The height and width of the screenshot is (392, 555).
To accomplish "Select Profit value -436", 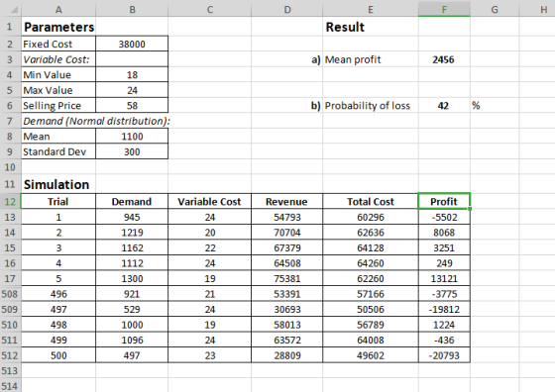I will tap(444, 340).
